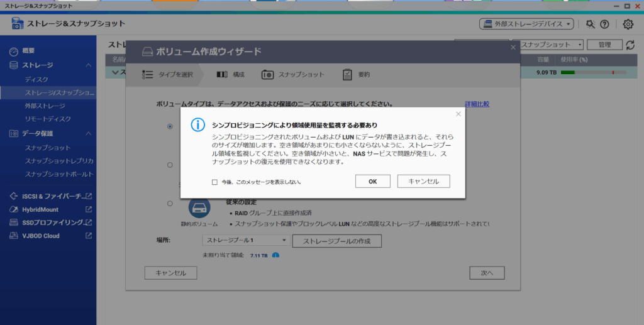The image size is (644, 325).
Task: Select the first volume type radio button
Action: (170, 126)
